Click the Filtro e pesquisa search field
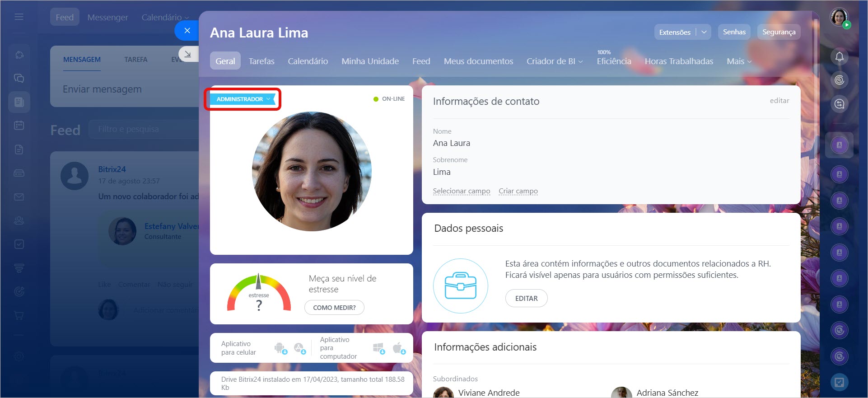Screen dimensions: 868x398 (144, 129)
